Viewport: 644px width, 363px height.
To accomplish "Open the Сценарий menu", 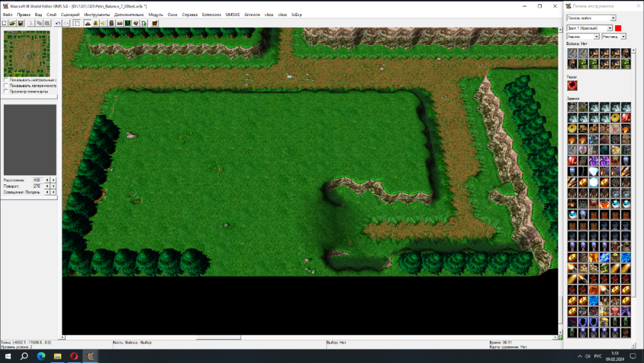I will pyautogui.click(x=70, y=14).
